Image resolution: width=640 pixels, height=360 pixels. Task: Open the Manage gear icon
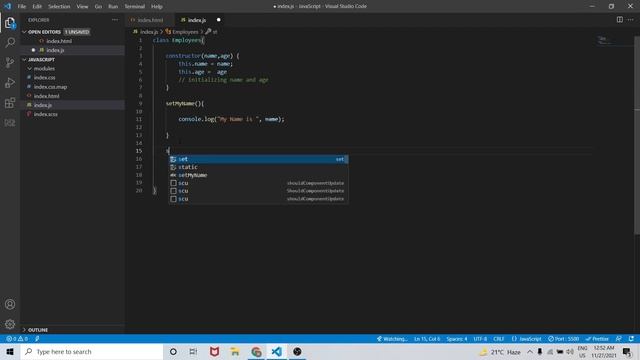[10, 324]
